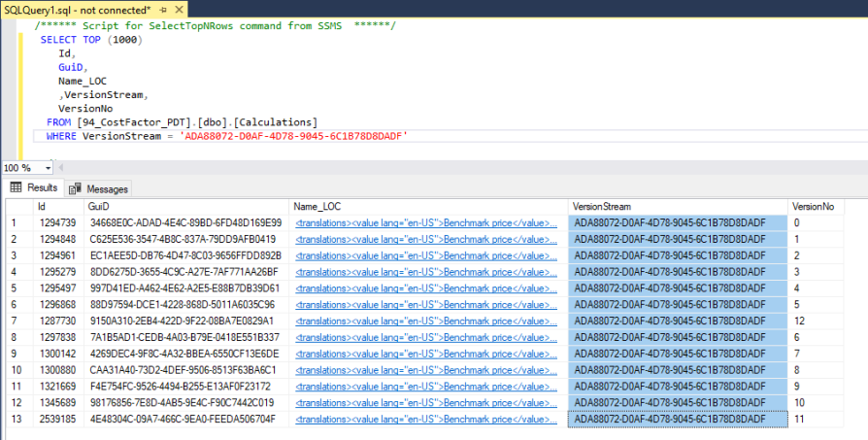Screen dimensions: 868x440
Task: Place cursor on the WHERE VersionStream line
Action: coord(227,136)
